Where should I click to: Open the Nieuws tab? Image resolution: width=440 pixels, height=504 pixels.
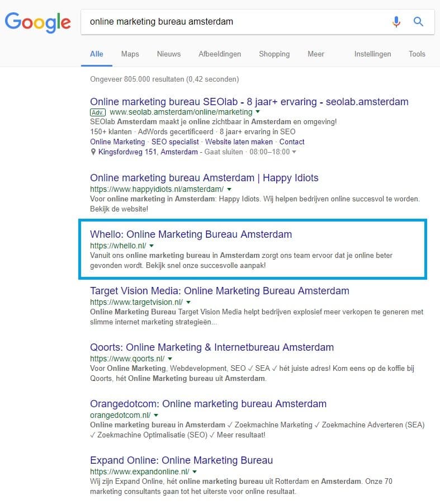coord(169,54)
